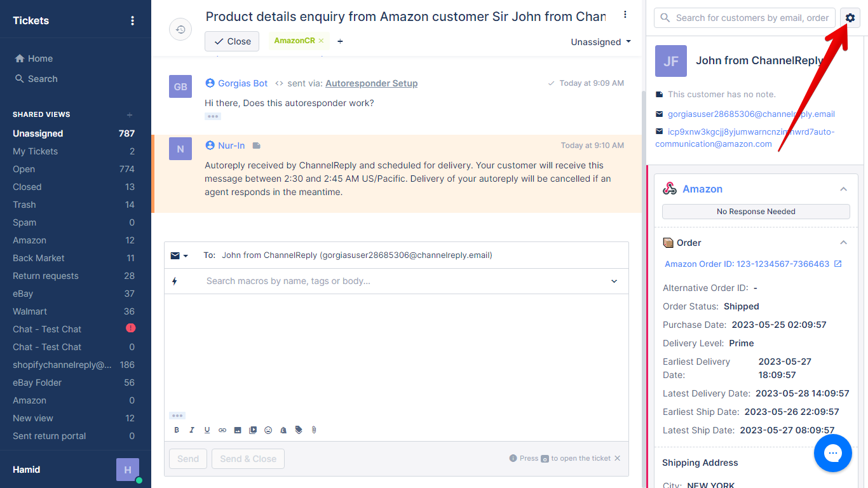Screen dimensions: 868x488
Task: Open the Autoresponder Setup link
Action: click(x=372, y=83)
